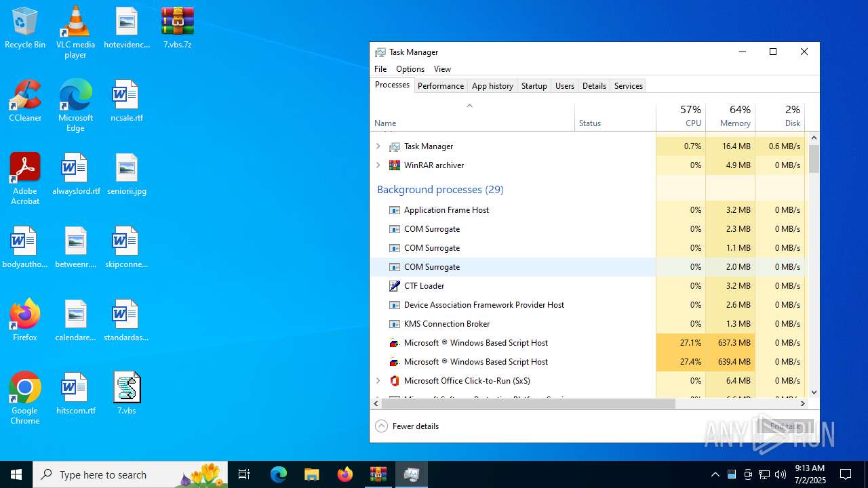Open CCleaner desktop shortcut
868x488 pixels.
(25, 102)
